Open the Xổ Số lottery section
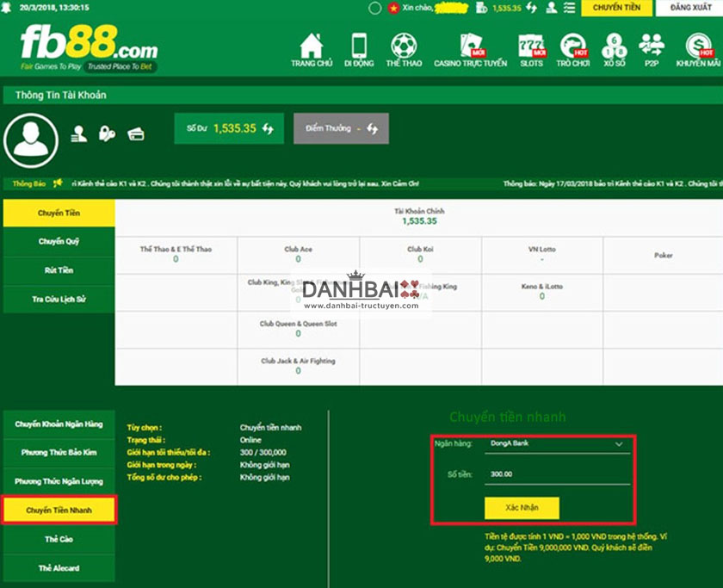Image resolution: width=723 pixels, height=588 pixels. point(615,50)
